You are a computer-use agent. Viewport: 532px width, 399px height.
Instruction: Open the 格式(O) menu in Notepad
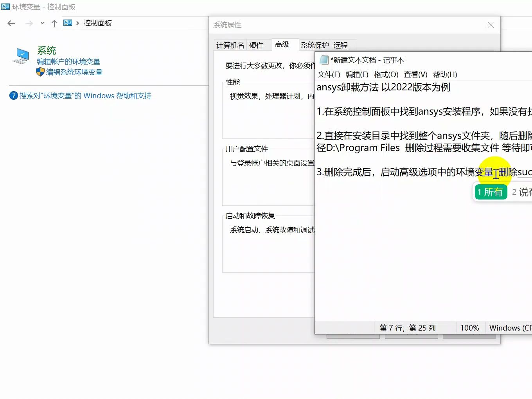(x=386, y=74)
